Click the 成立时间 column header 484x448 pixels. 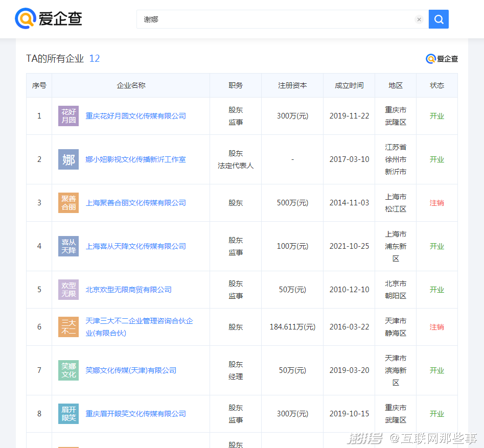pos(349,85)
